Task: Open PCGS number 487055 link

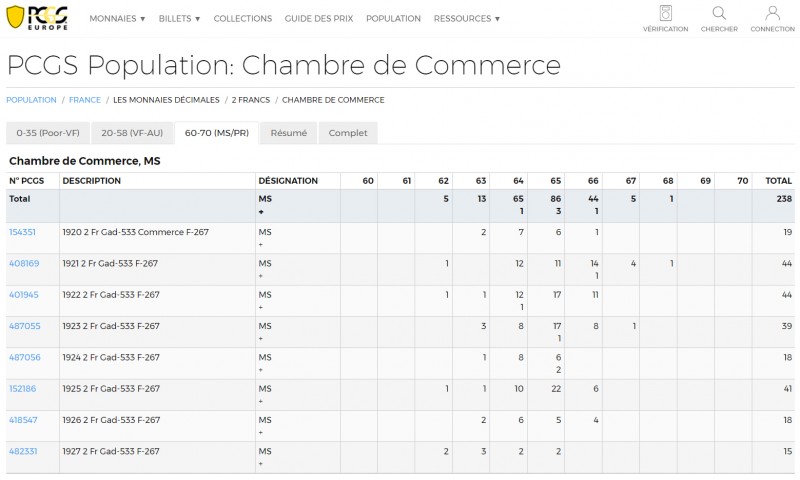Action: click(24, 326)
